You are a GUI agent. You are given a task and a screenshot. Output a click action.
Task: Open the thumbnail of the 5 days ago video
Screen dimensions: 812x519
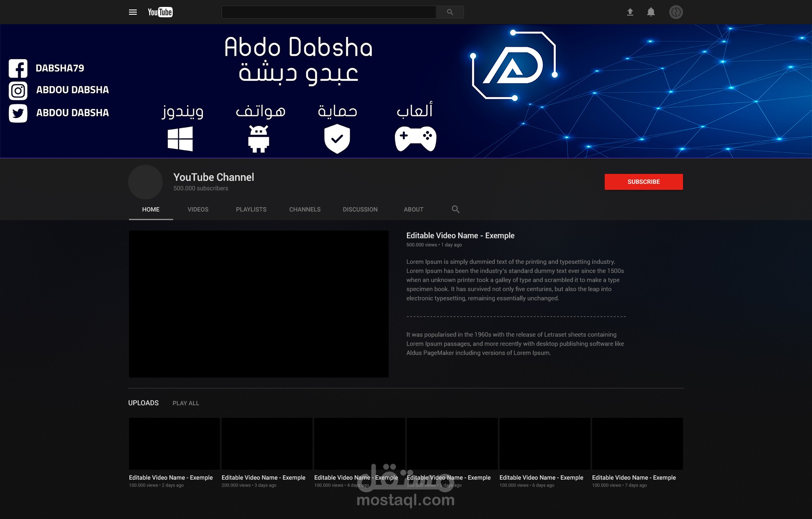(x=452, y=444)
